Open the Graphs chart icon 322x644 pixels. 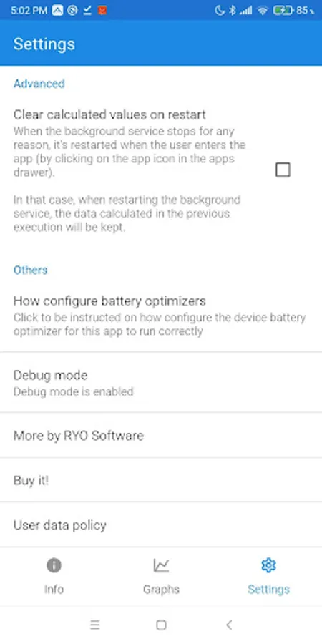[161, 565]
